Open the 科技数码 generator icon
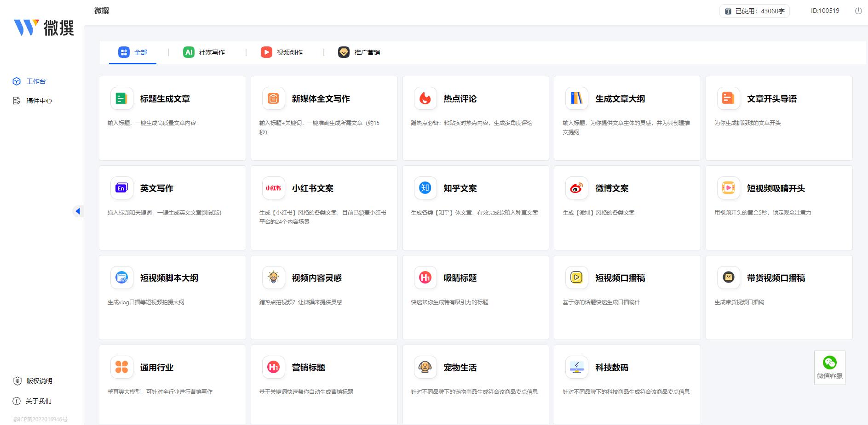868x425 pixels. (576, 367)
